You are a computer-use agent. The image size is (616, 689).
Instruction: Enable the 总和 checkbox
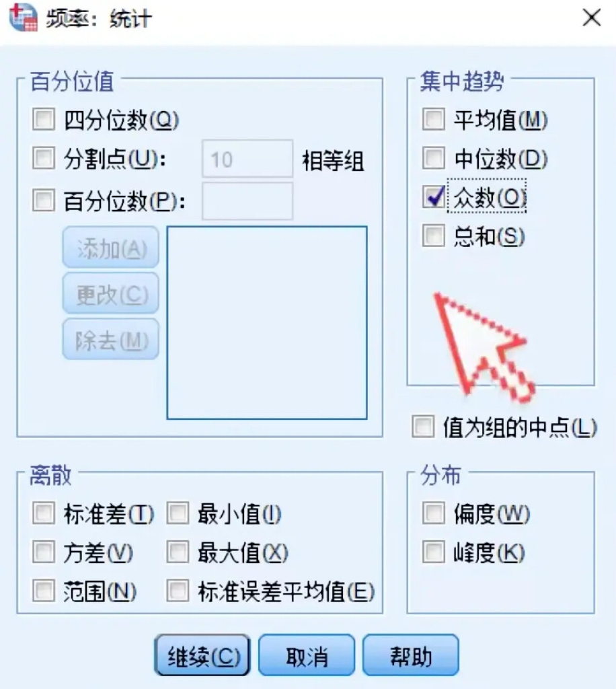pos(433,236)
